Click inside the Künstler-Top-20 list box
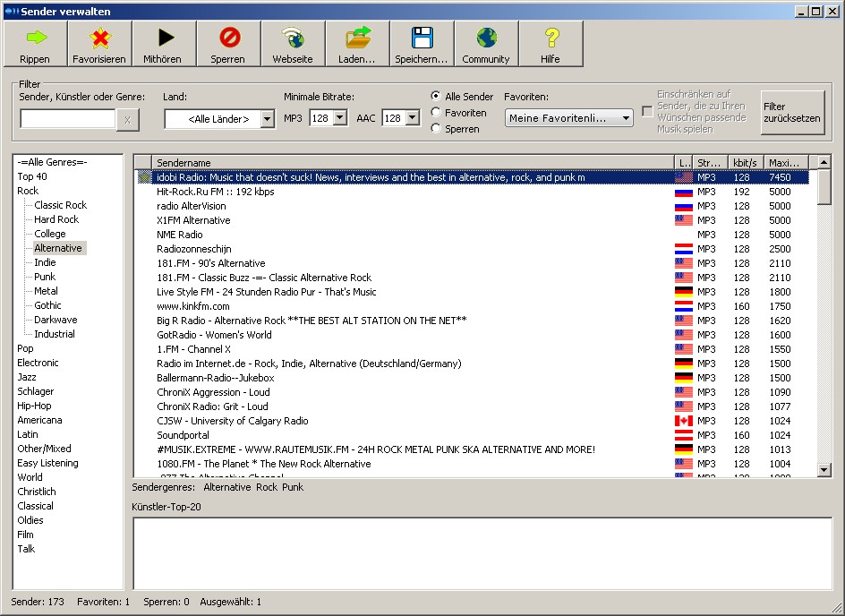The width and height of the screenshot is (845, 616). [482, 553]
